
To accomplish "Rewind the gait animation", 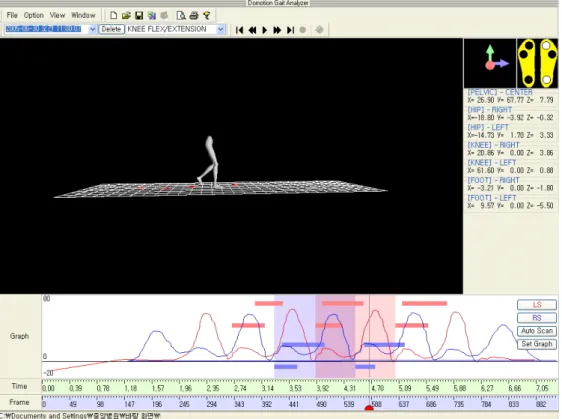I will tap(252, 30).
